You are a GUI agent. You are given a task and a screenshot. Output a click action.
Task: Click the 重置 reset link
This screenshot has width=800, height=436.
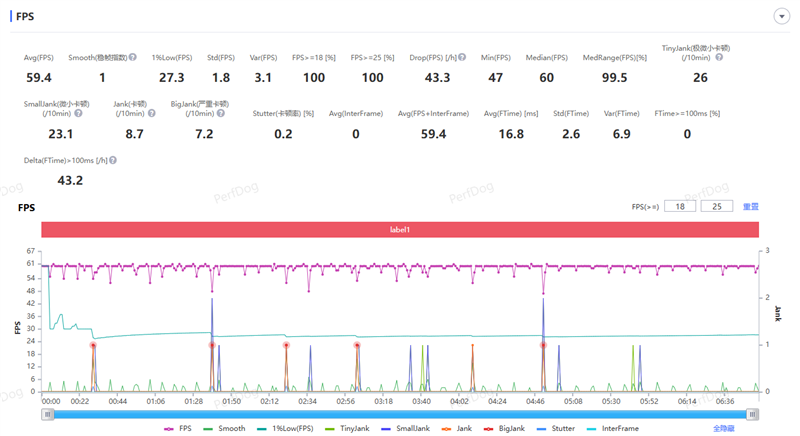751,206
